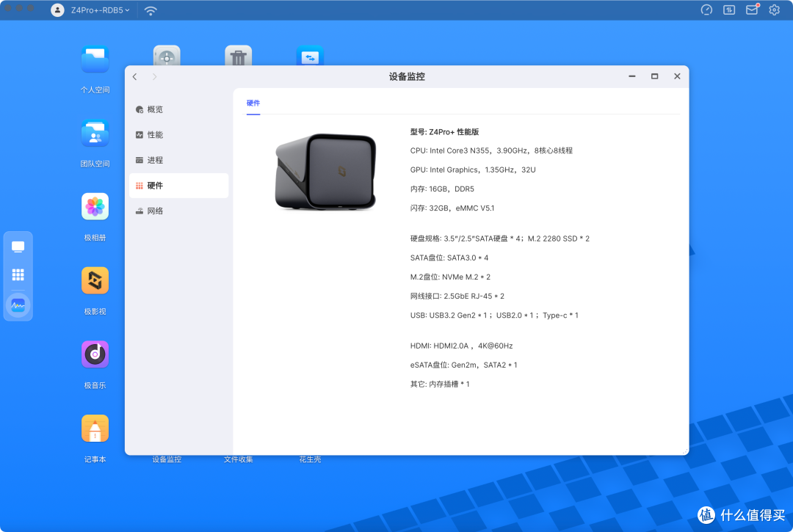Click the GPU: Intel Graphics line
Viewport: 793px width, 532px height.
473,170
